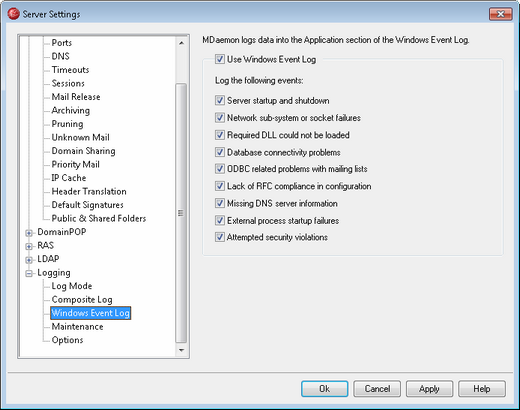This screenshot has width=520, height=410.
Task: Confirm settings with the Ok button
Action: click(x=325, y=389)
